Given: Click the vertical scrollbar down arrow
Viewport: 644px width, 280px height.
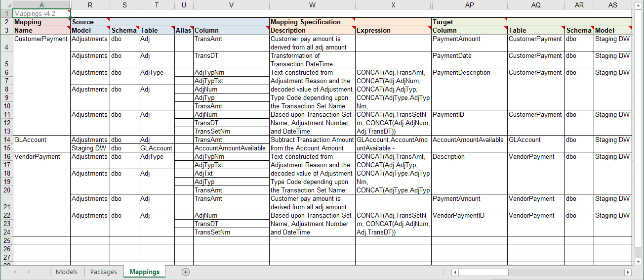Looking at the screenshot, I should (638, 261).
